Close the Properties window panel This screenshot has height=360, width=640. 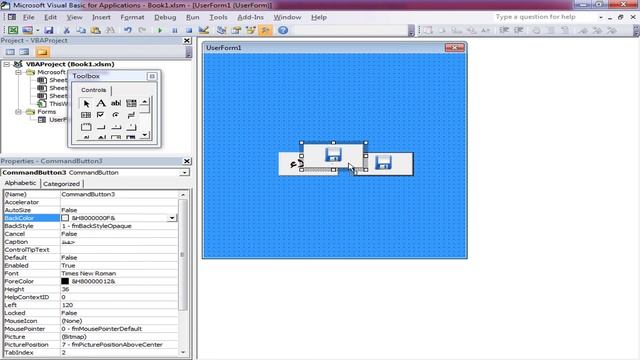tap(187, 161)
